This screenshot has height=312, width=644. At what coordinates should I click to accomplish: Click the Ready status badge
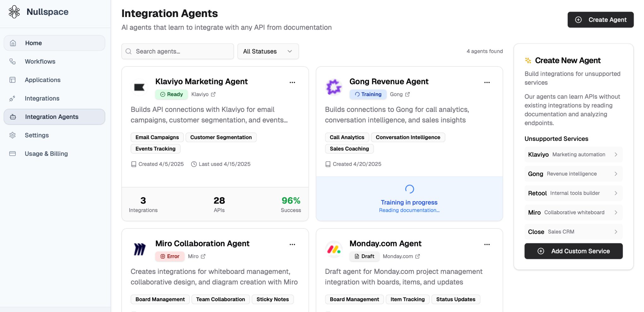172,94
